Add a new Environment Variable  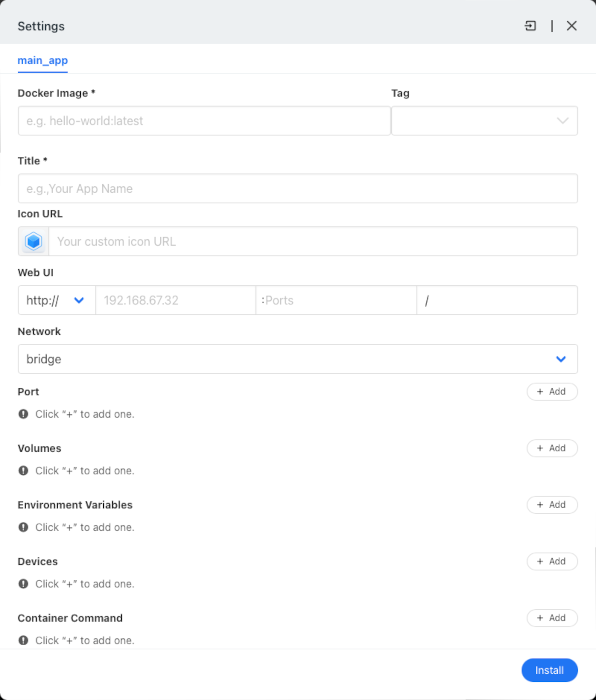[x=552, y=504]
